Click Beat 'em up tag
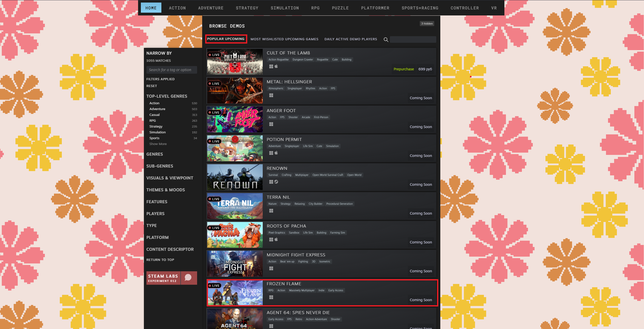 click(287, 261)
